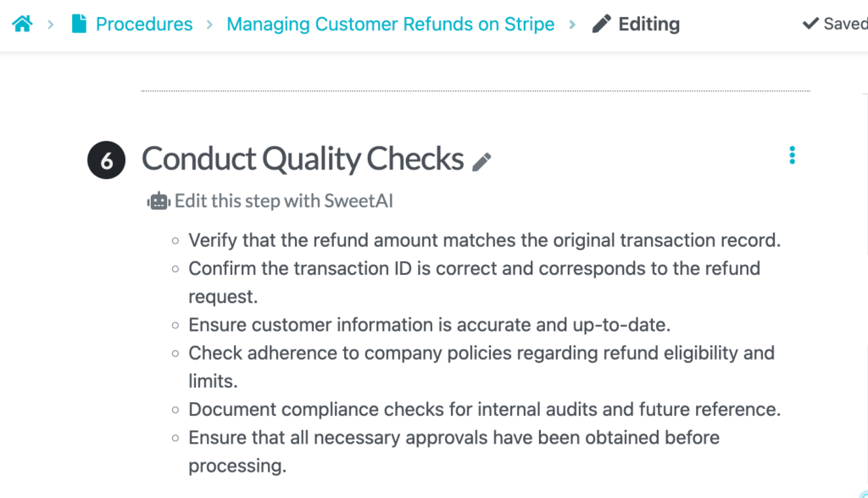
Task: Place cursor in 'Verify that the refund amount' bullet
Action: point(483,240)
